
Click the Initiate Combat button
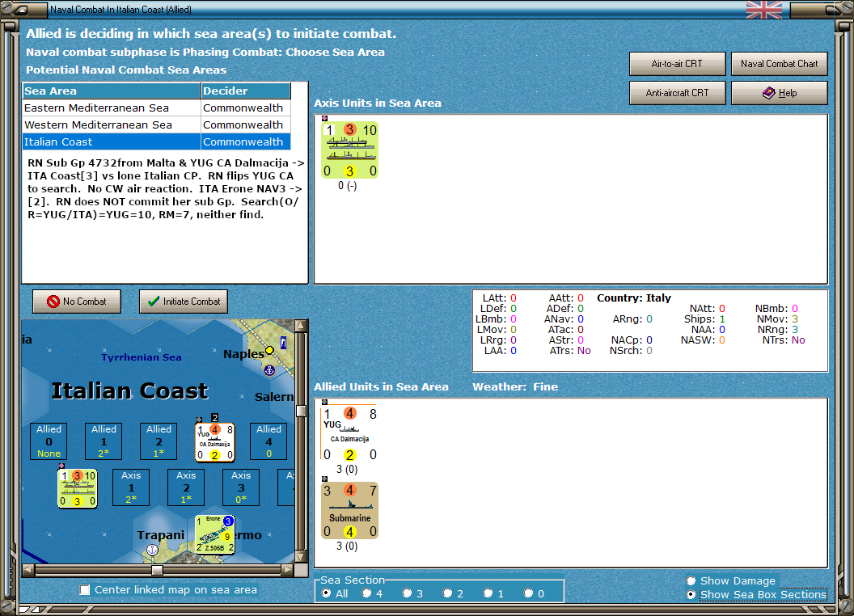tap(184, 302)
